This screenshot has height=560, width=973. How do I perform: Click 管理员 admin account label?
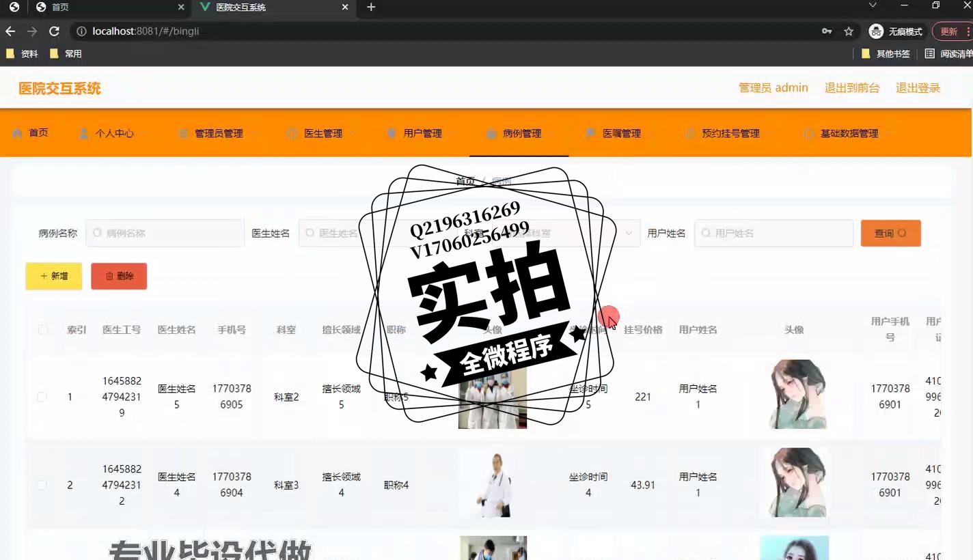(x=773, y=88)
